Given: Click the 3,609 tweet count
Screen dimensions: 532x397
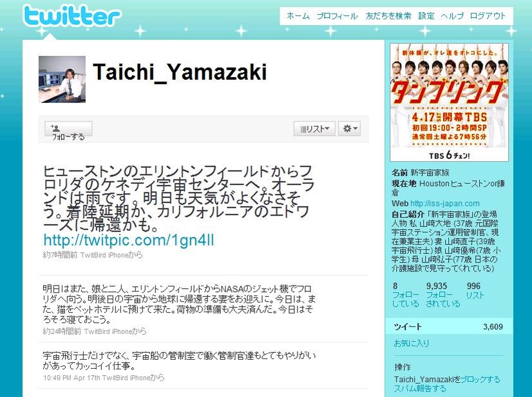Looking at the screenshot, I should tap(493, 327).
